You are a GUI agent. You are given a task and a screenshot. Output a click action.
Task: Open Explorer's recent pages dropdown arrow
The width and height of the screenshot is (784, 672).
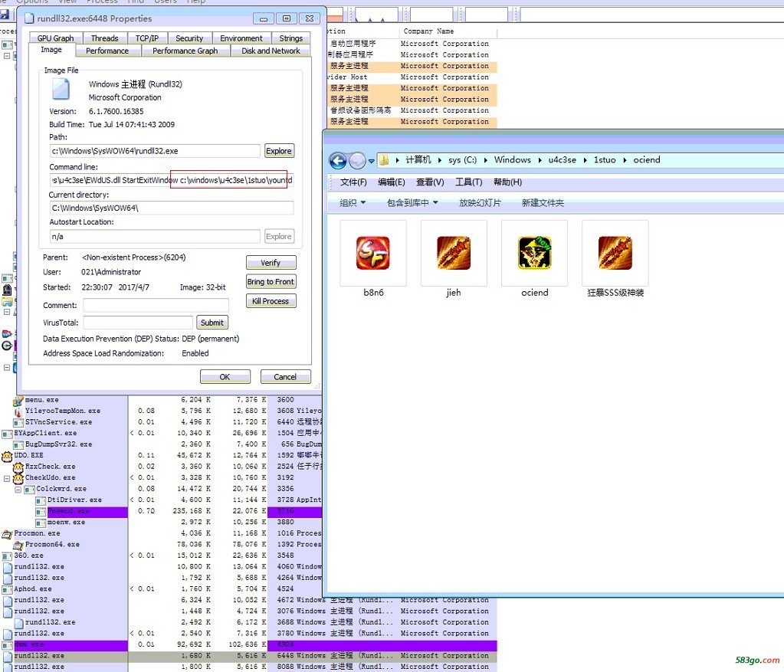(371, 161)
